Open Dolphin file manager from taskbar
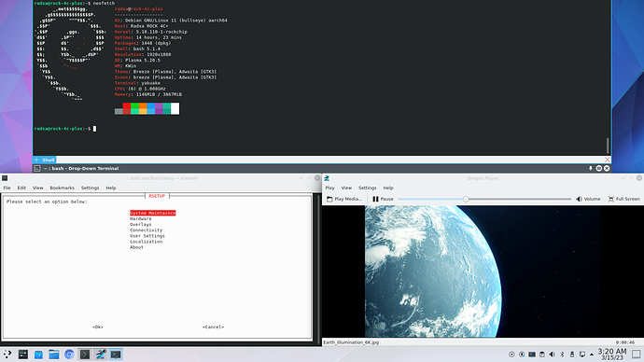This screenshot has height=362, width=644. click(x=54, y=355)
